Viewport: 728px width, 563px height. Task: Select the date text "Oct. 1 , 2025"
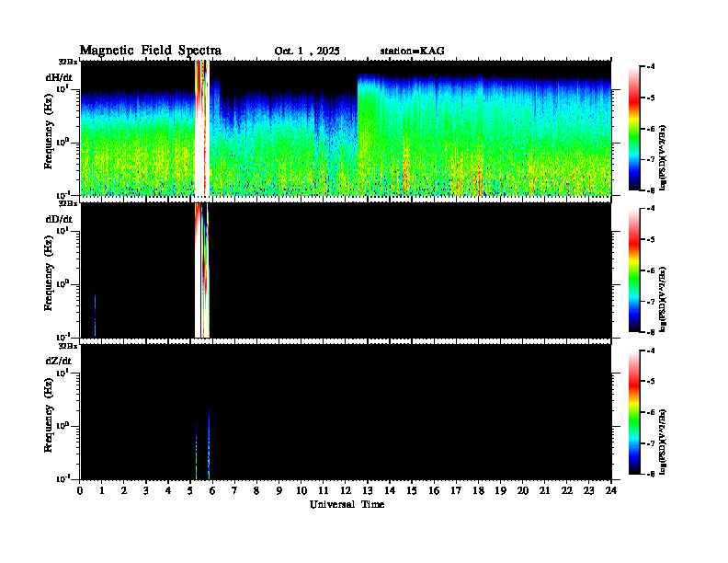307,52
